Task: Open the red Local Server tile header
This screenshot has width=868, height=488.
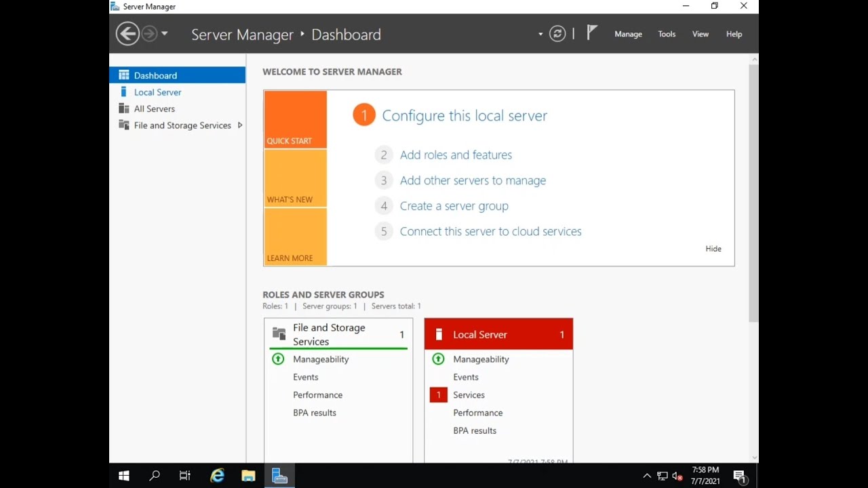Action: pos(498,334)
